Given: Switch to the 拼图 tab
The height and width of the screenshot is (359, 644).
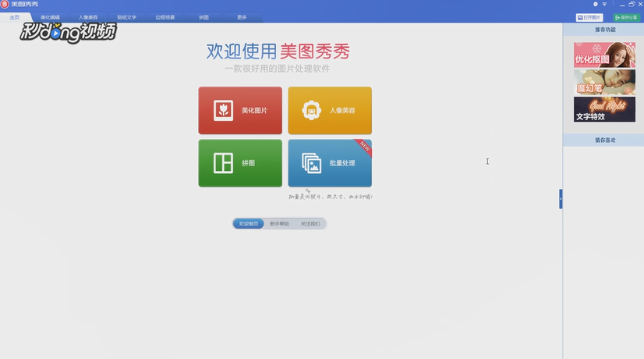Looking at the screenshot, I should coord(203,17).
